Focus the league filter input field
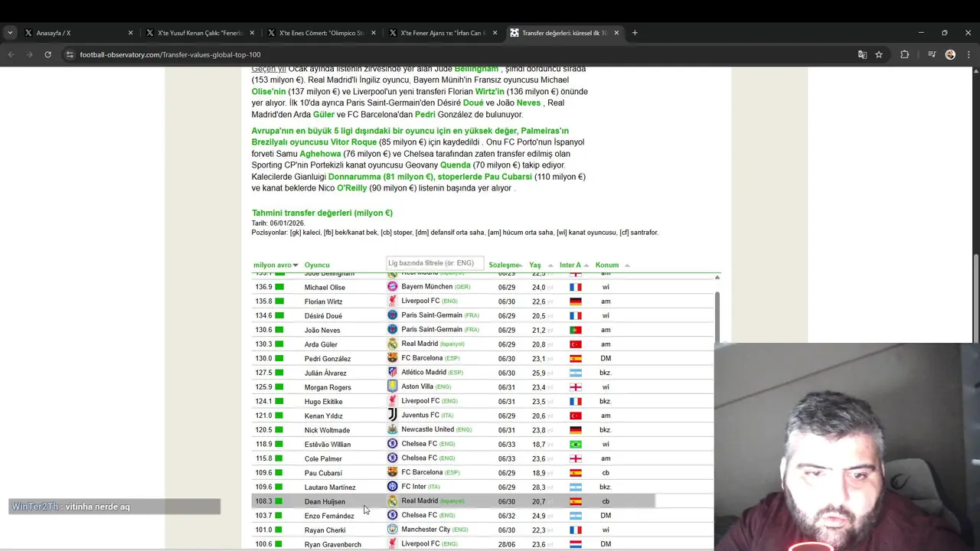The image size is (980, 551). pos(435,263)
